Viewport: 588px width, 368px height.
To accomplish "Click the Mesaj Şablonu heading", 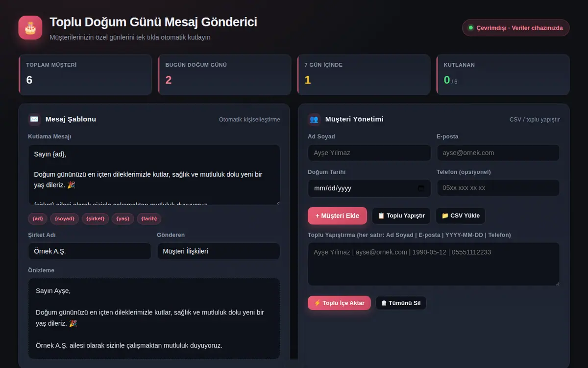I will point(71,119).
